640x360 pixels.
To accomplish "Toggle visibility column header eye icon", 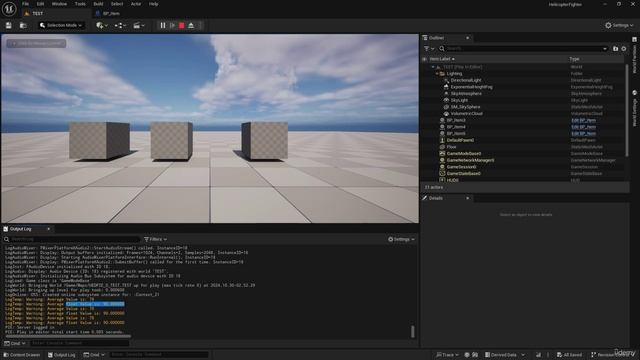I will (424, 59).
